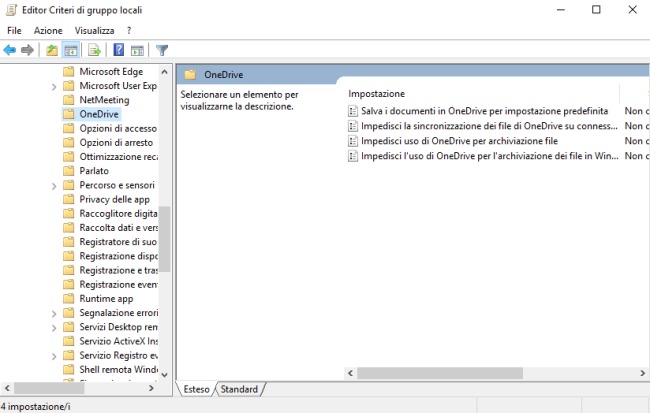Click tree horizontal scrollbar right arrow
Screen dimensions: 650x413
tap(151, 388)
